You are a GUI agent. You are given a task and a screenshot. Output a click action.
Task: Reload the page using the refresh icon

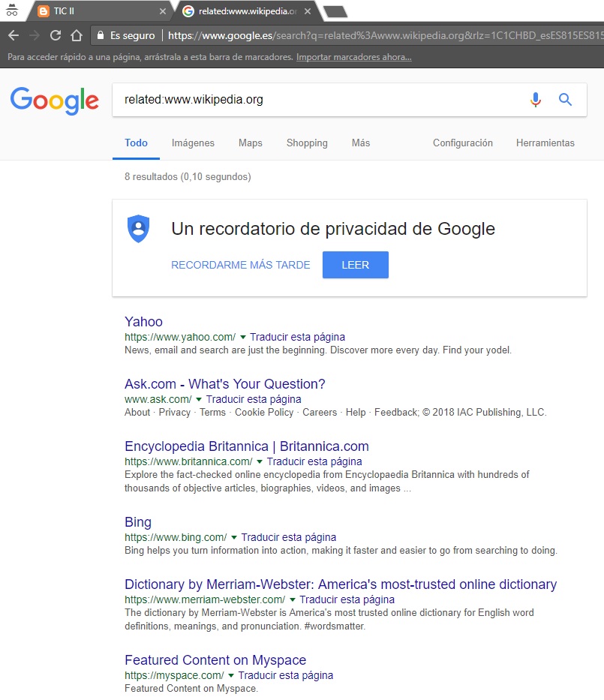(x=56, y=35)
